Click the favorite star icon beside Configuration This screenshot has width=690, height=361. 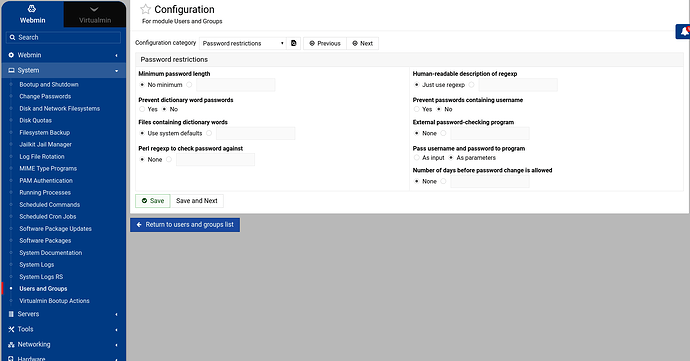145,9
